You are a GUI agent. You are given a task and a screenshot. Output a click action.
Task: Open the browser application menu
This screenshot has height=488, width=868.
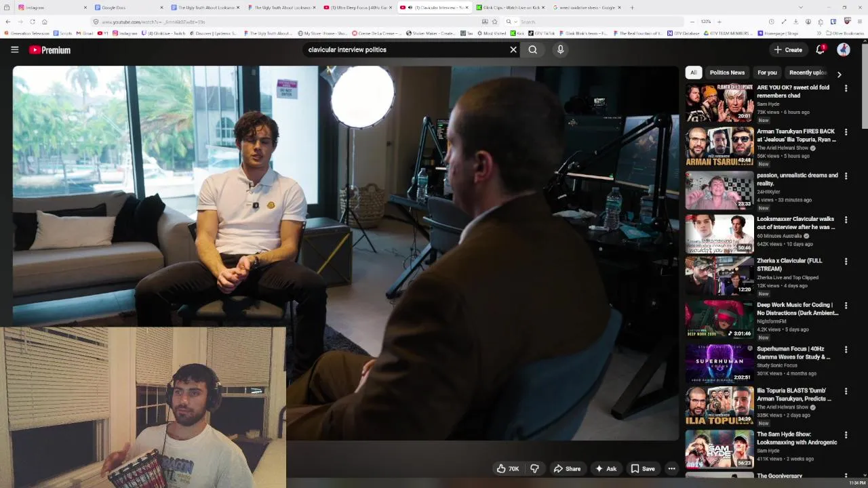click(860, 22)
